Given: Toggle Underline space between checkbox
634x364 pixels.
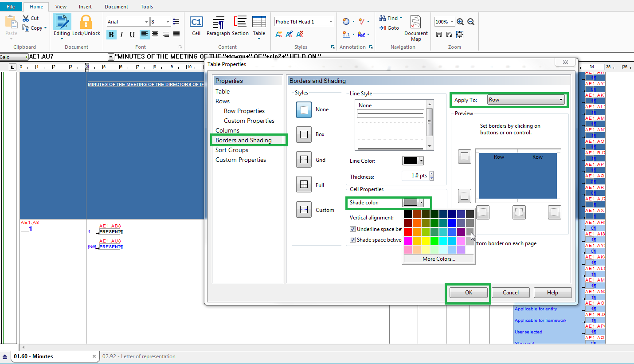Looking at the screenshot, I should (353, 229).
